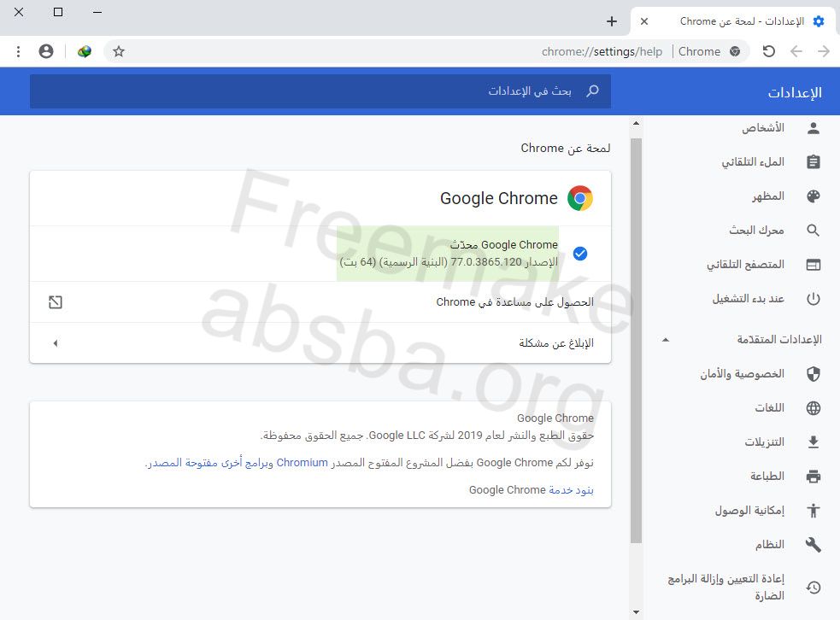This screenshot has width=840, height=620.
Task: Go forward using the left-pointing arrow
Action: click(x=796, y=51)
